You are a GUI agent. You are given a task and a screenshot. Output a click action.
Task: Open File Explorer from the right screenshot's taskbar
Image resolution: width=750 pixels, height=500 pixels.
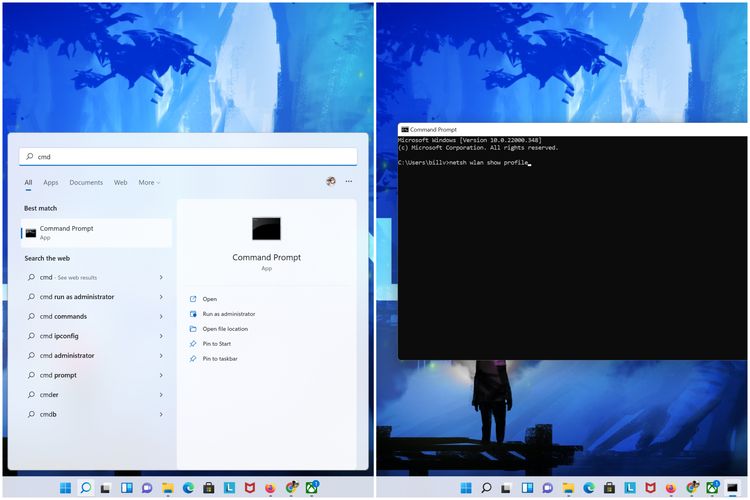click(x=568, y=488)
